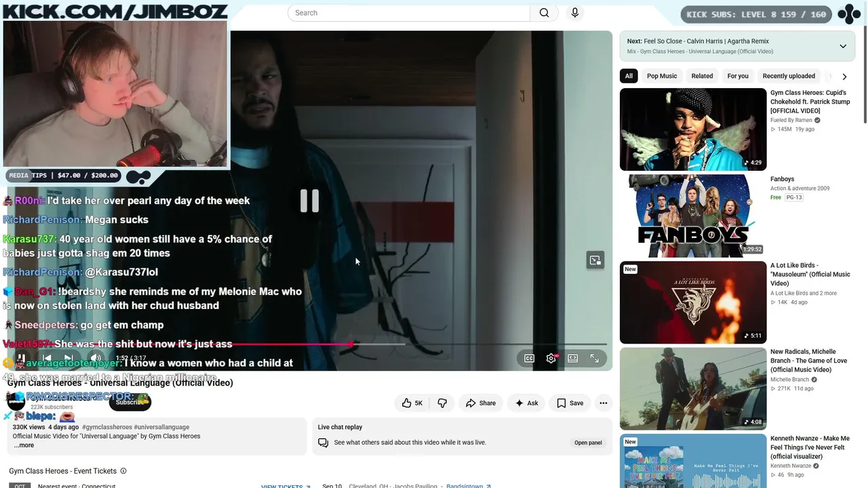Image resolution: width=868 pixels, height=488 pixels.
Task: Toggle closed captions in the player
Action: [x=530, y=359]
